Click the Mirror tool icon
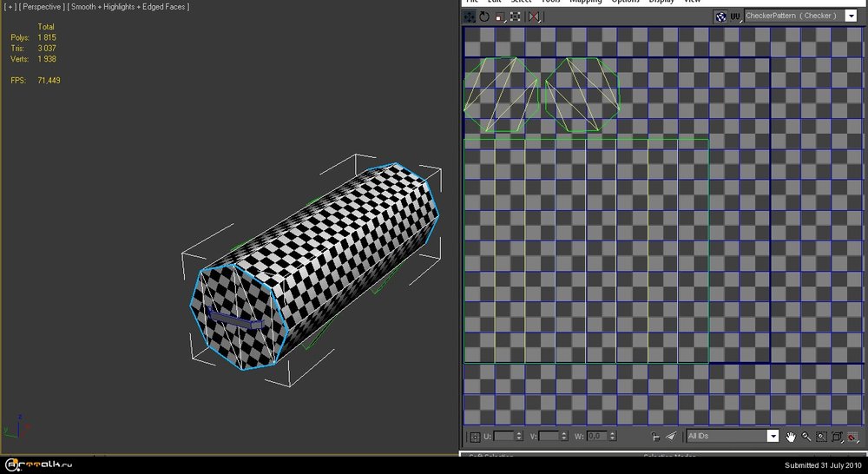This screenshot has height=474, width=868. click(x=533, y=16)
